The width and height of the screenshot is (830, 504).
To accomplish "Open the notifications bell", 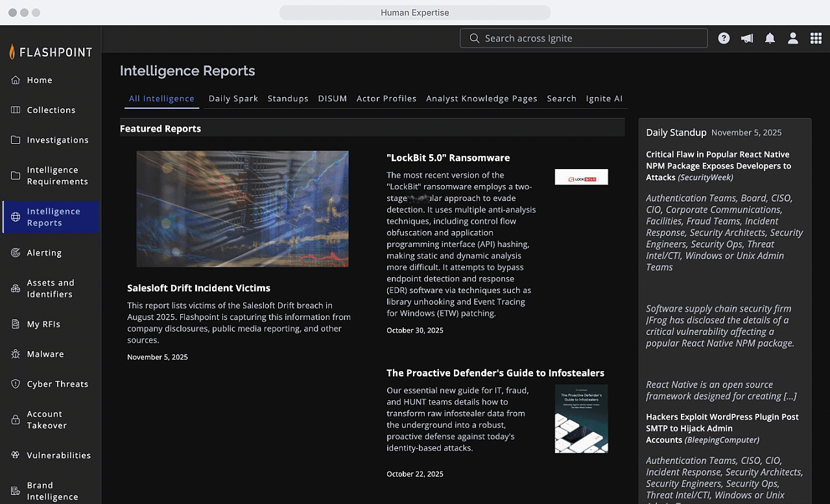I will click(770, 38).
